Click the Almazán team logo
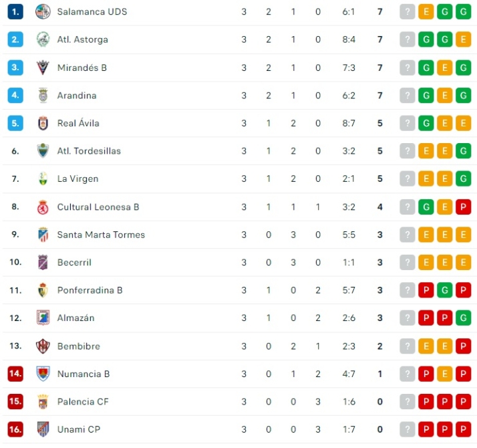 click(43, 318)
